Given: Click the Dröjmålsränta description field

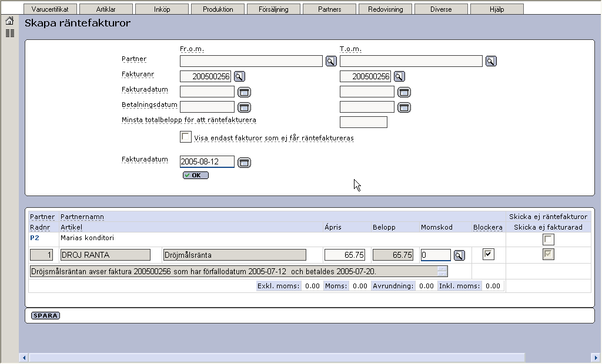Looking at the screenshot, I should tap(235, 255).
